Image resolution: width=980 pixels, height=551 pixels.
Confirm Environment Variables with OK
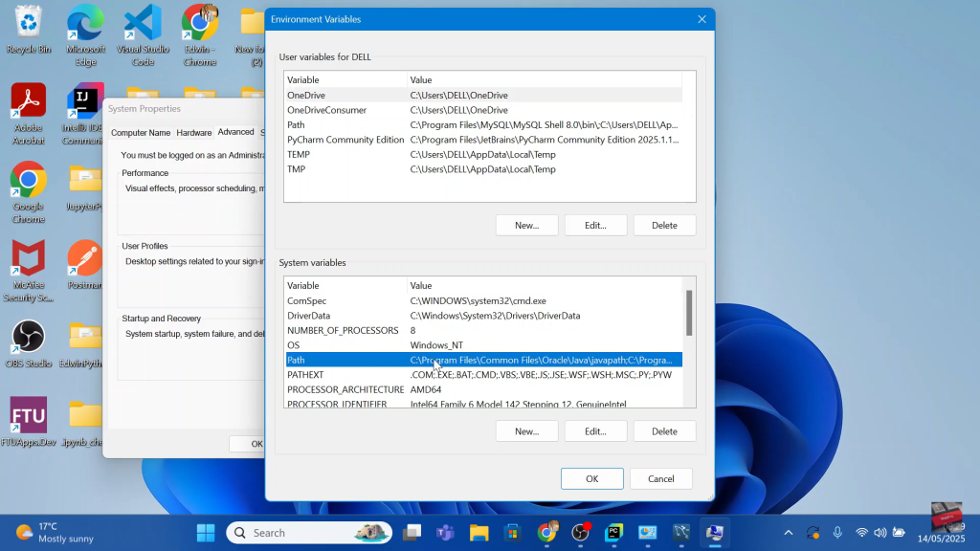click(x=591, y=479)
